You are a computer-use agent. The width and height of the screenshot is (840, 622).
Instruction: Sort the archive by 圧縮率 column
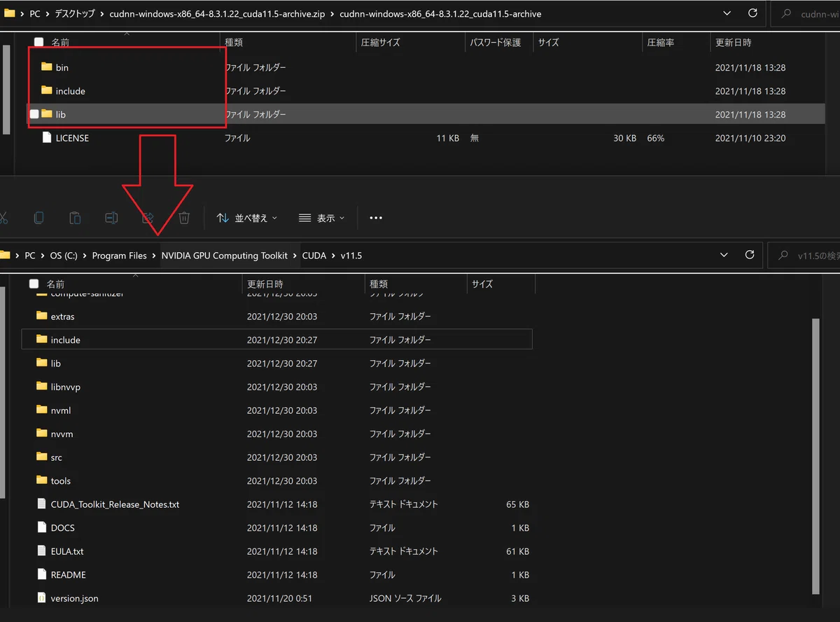[x=661, y=42]
